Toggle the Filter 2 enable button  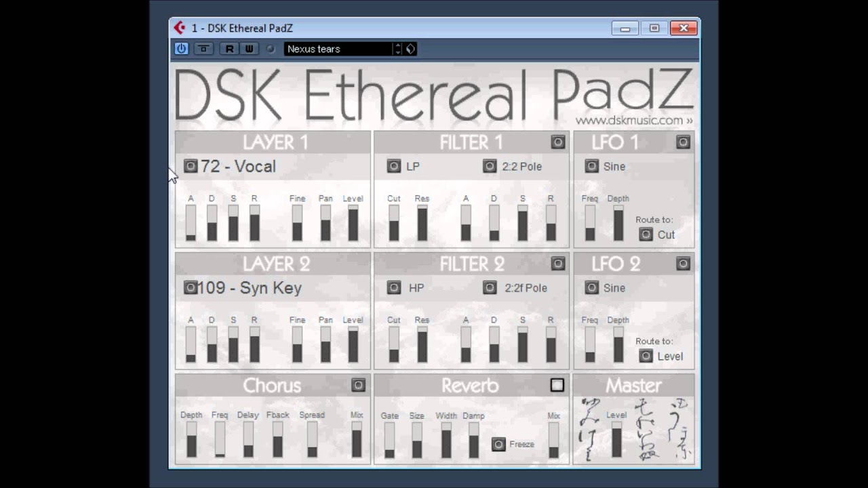(558, 264)
